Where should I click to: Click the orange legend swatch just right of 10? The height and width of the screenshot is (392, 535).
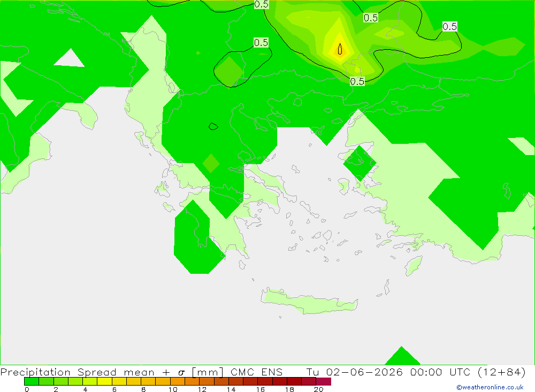[178, 381]
